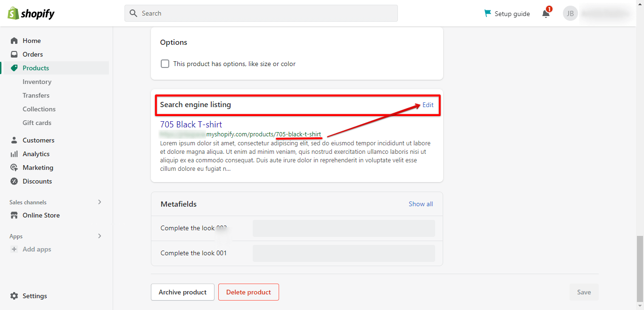
Task: Click the Setup guide flag icon
Action: pos(487,13)
